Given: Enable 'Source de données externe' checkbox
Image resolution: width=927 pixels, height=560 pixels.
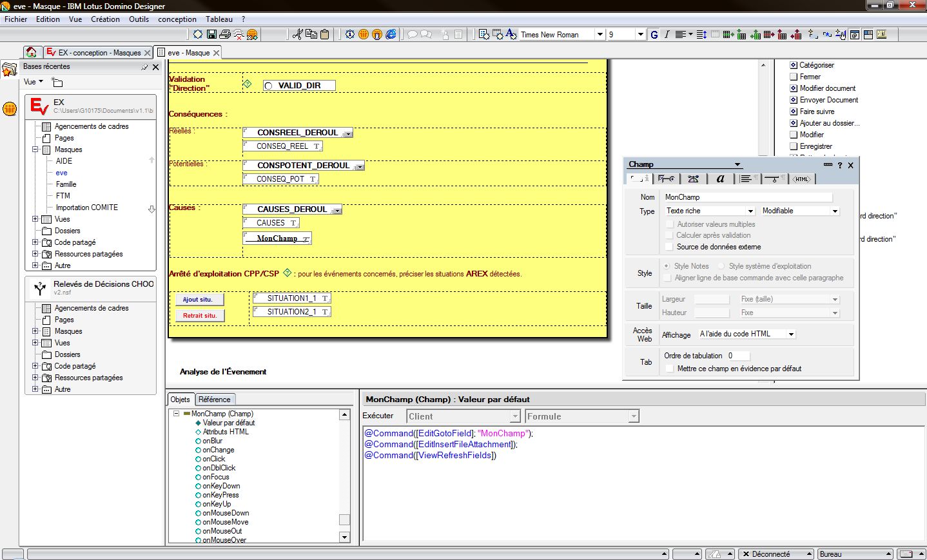Looking at the screenshot, I should (x=669, y=247).
